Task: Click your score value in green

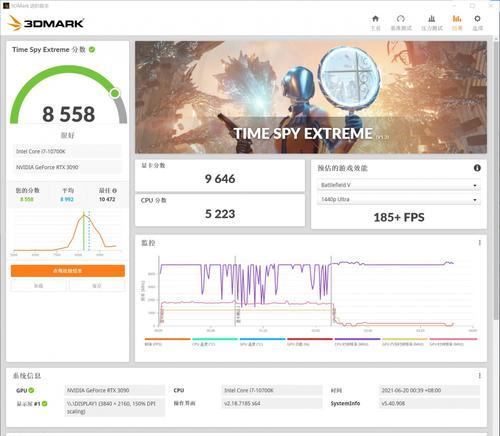Action: coord(27,199)
